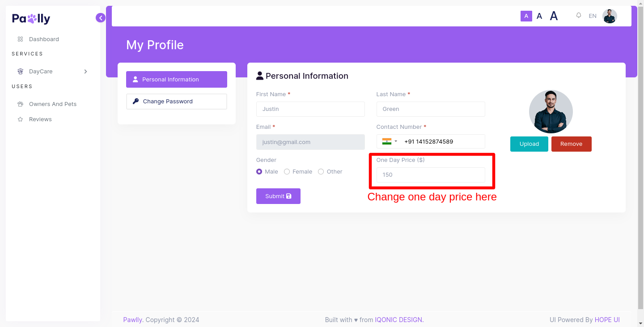Click the Dashboard grid icon
The image size is (644, 327).
click(x=20, y=39)
